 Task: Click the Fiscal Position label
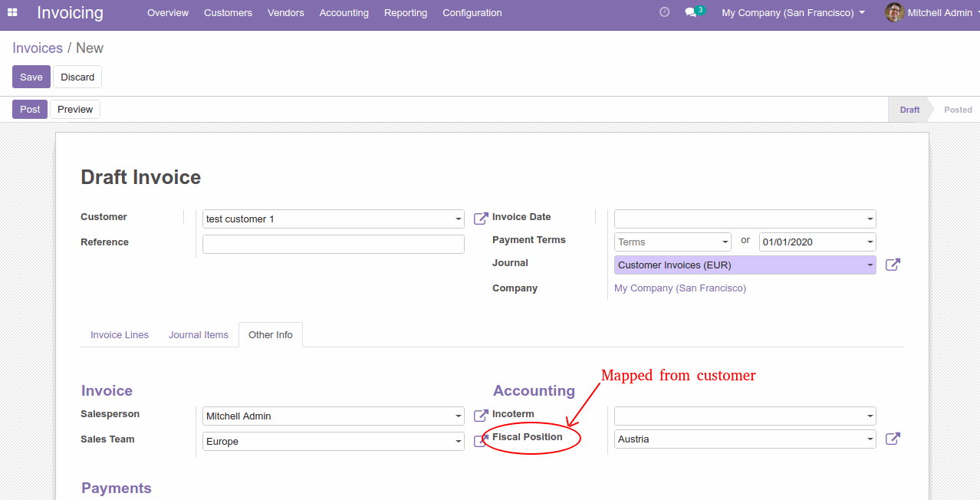click(x=528, y=437)
